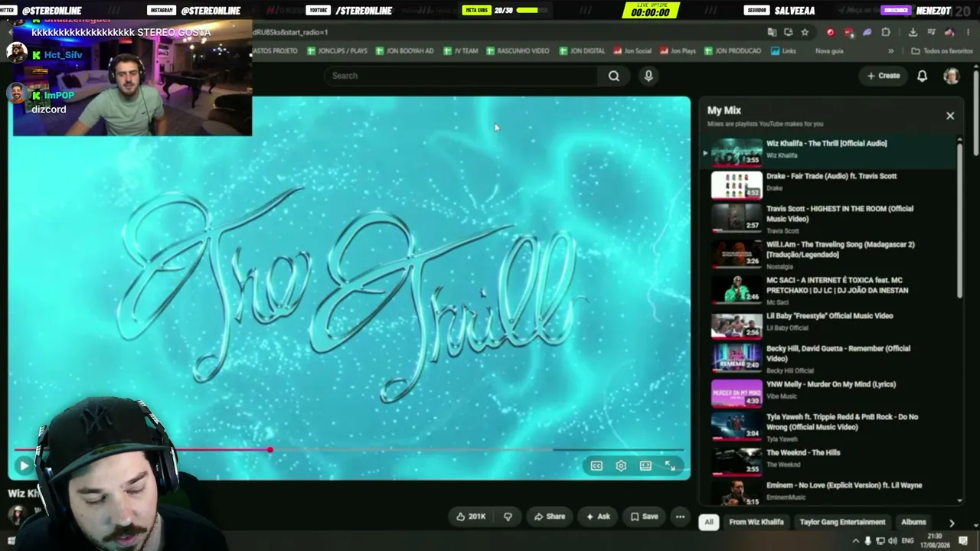The height and width of the screenshot is (551, 980).
Task: Open the taskbar volume icon
Action: click(x=893, y=541)
